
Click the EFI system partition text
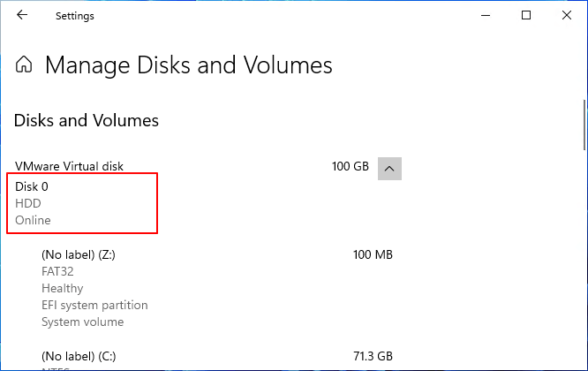pyautogui.click(x=94, y=305)
